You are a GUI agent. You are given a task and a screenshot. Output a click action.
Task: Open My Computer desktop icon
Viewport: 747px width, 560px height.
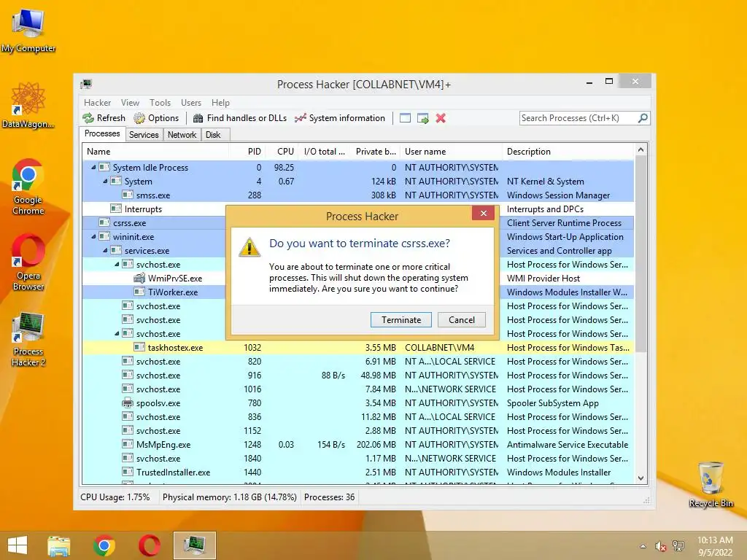click(28, 30)
